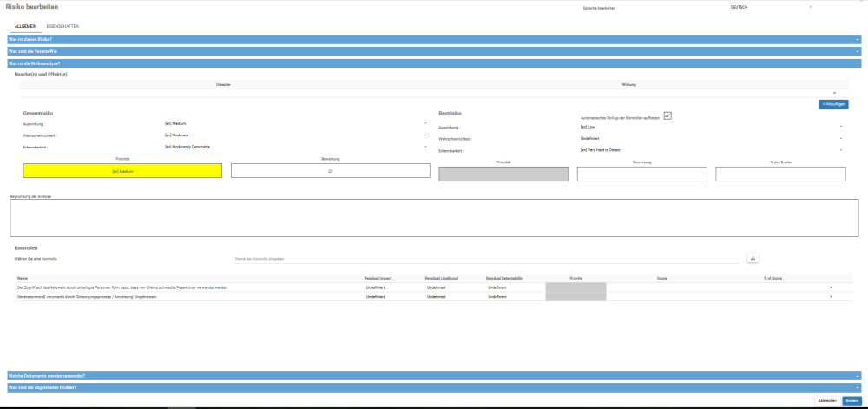Open Gesamtrisiko Erkennbarkeit dropdown Moderately Detectable
Image resolution: width=868 pixels, height=409 pixels.
tap(296, 147)
